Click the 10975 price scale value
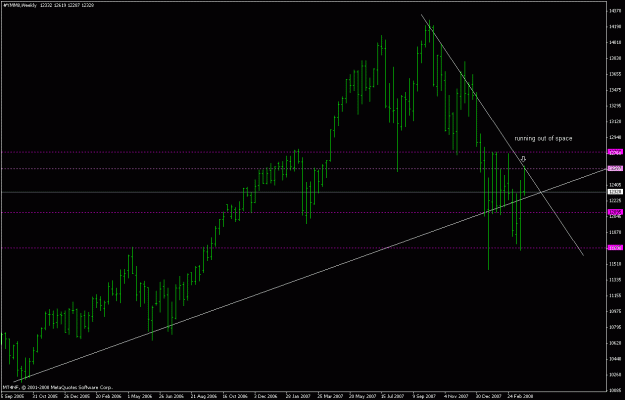The width and height of the screenshot is (625, 400). [614, 312]
